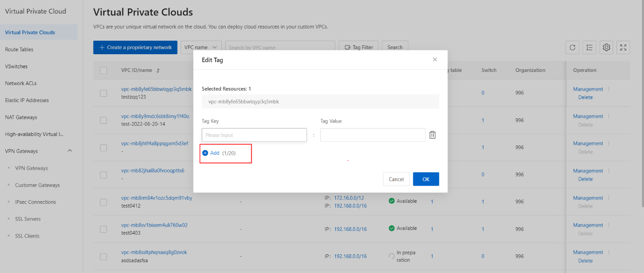This screenshot has width=644, height=273.
Task: Click Delete for testzqq123 row
Action: [x=585, y=97]
